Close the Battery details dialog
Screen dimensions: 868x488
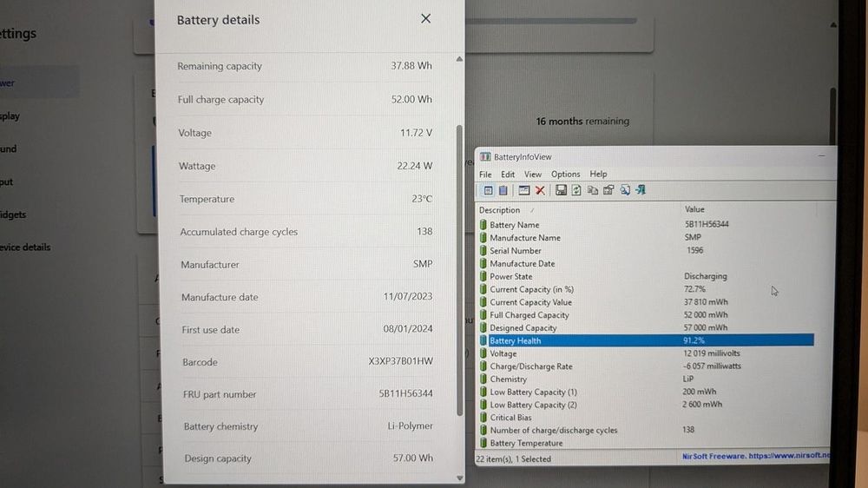pos(425,19)
